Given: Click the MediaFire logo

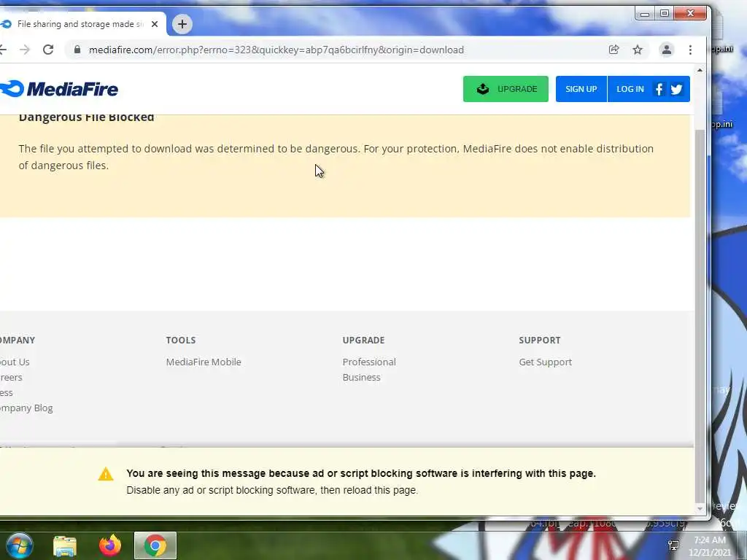Looking at the screenshot, I should coord(59,89).
